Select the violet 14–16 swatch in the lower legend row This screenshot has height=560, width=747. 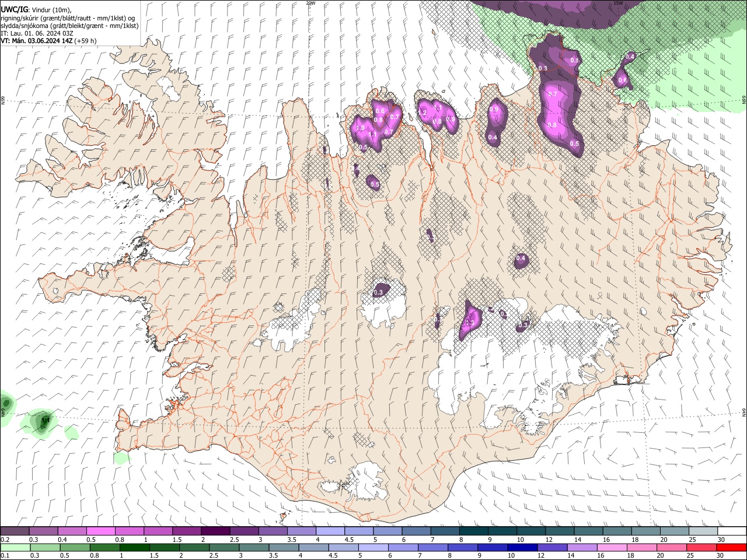tap(582, 547)
